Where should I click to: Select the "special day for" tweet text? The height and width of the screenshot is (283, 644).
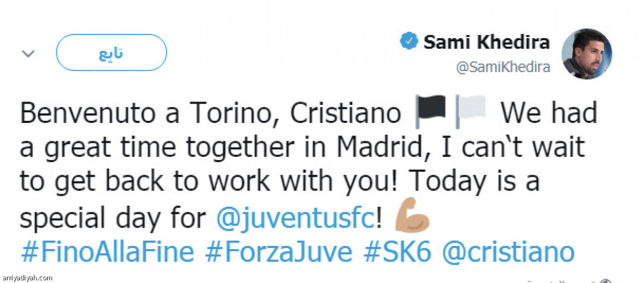click(113, 219)
